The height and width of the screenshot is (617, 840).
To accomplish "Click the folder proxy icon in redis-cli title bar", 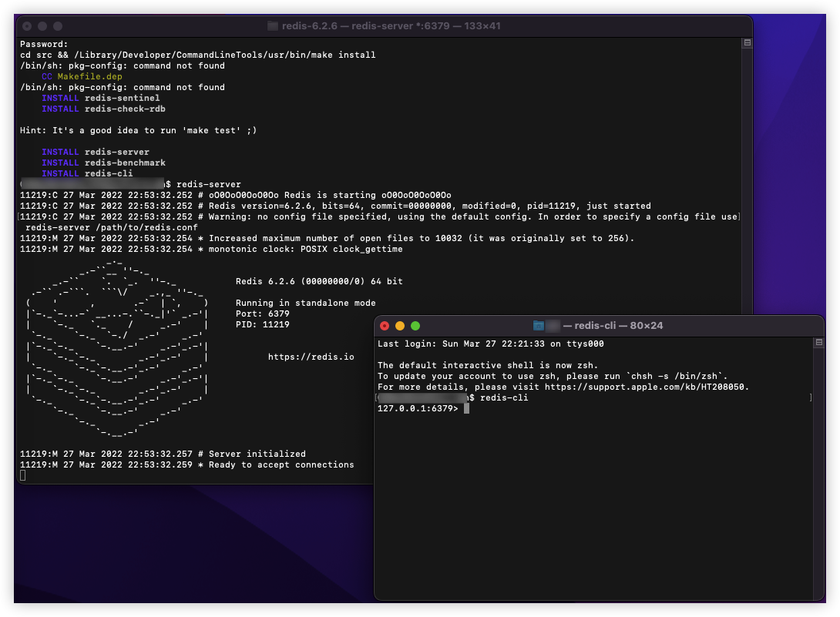I will point(538,325).
